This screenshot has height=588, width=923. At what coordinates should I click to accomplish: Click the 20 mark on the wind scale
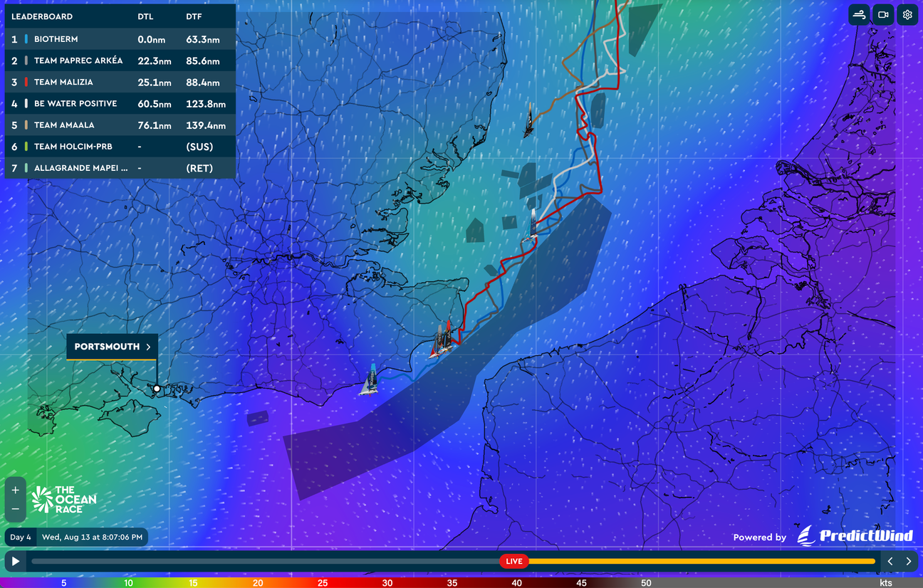(x=258, y=583)
